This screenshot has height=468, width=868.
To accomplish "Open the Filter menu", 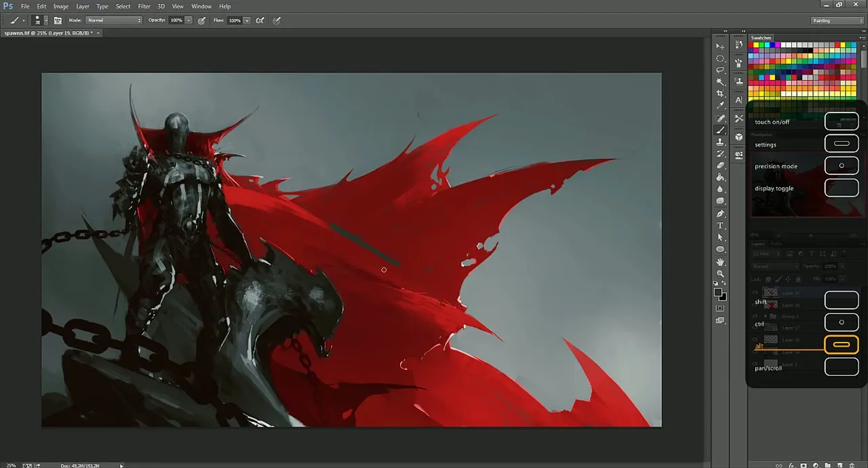I will (144, 6).
